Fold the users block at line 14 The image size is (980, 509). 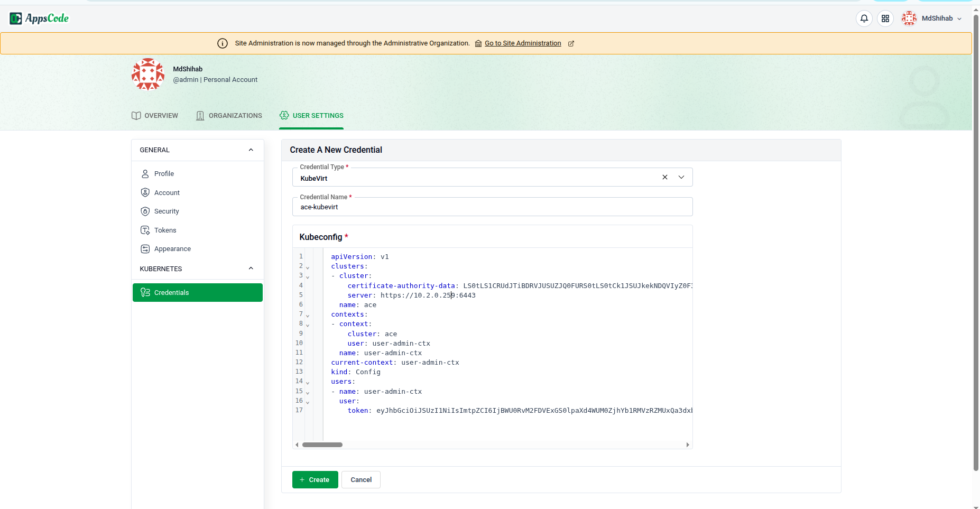(308, 382)
